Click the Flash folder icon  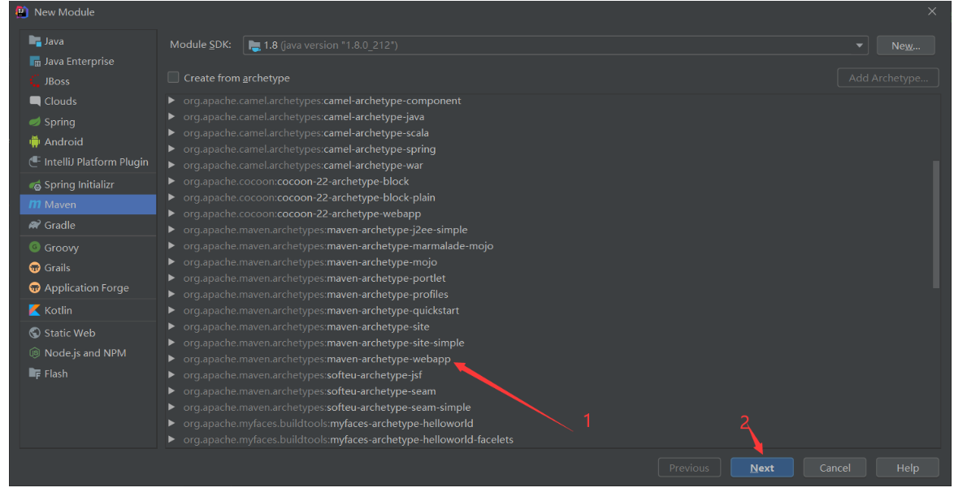coord(35,373)
